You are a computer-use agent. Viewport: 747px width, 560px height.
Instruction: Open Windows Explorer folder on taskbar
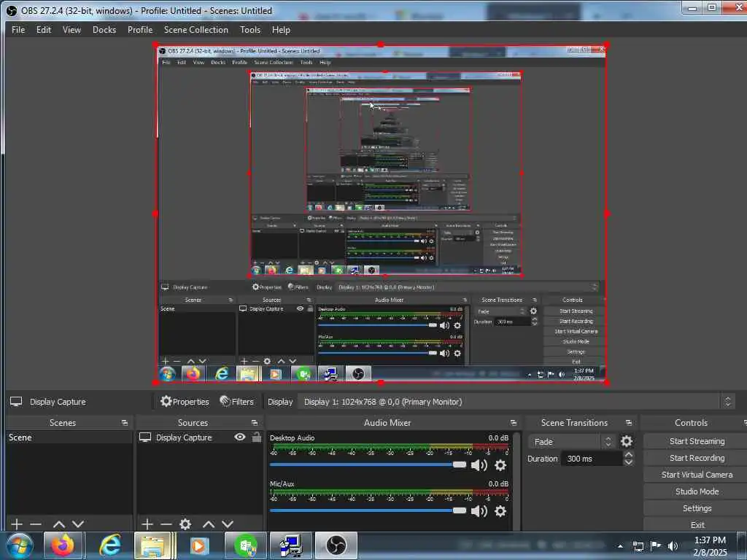click(x=154, y=545)
